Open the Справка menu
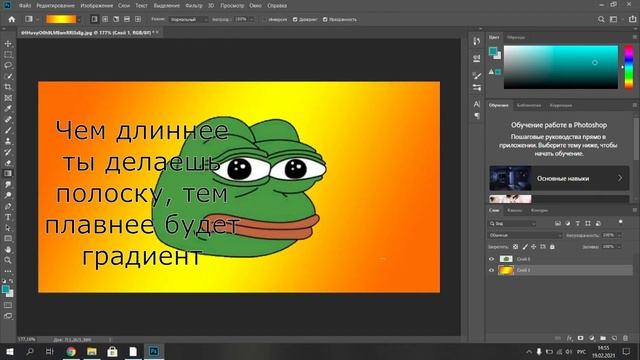640x360 pixels. (277, 6)
